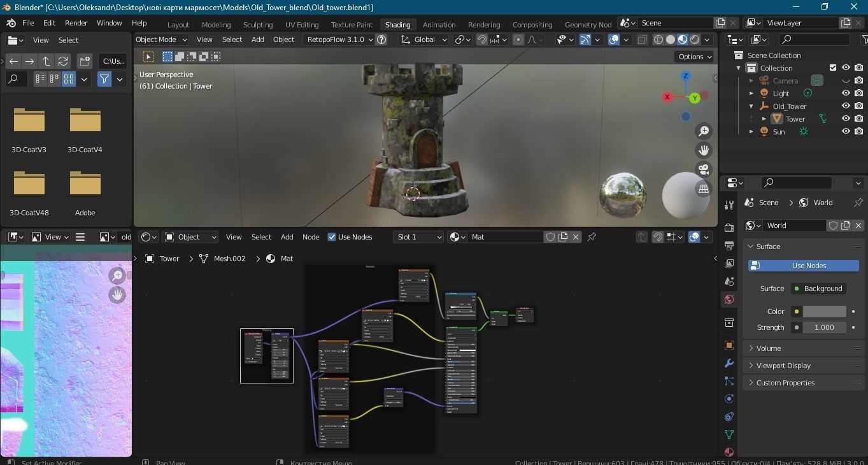Hide the Tower mesh in viewport
The height and width of the screenshot is (465, 868).
coord(846,118)
